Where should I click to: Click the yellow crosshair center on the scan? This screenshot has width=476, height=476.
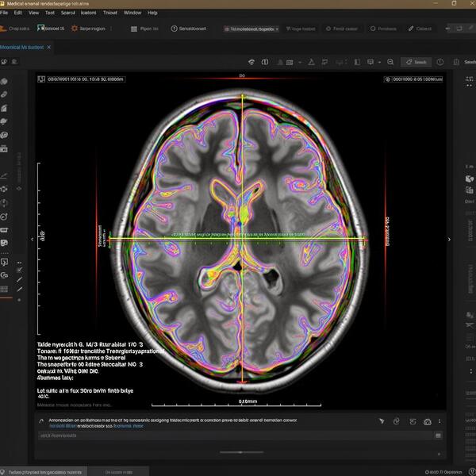(x=242, y=239)
